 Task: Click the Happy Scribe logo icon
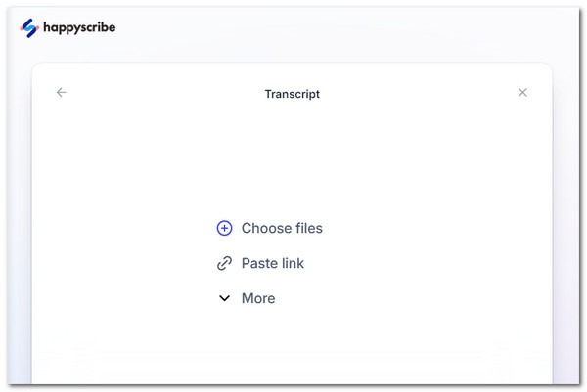point(29,28)
